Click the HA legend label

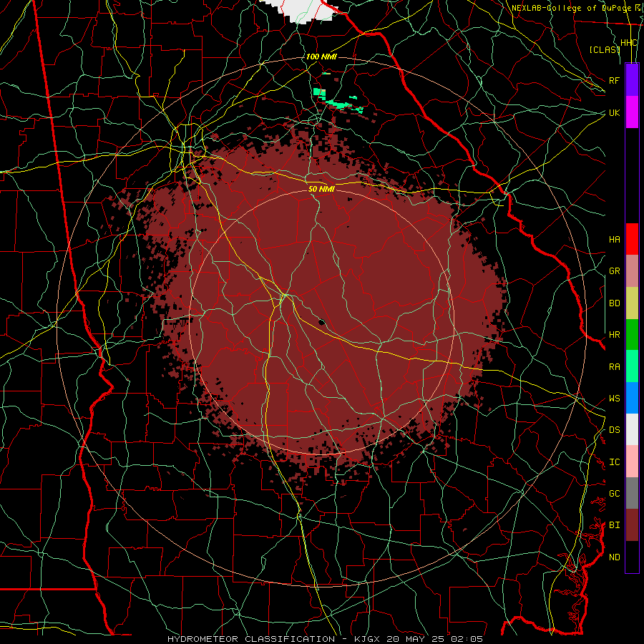point(615,240)
